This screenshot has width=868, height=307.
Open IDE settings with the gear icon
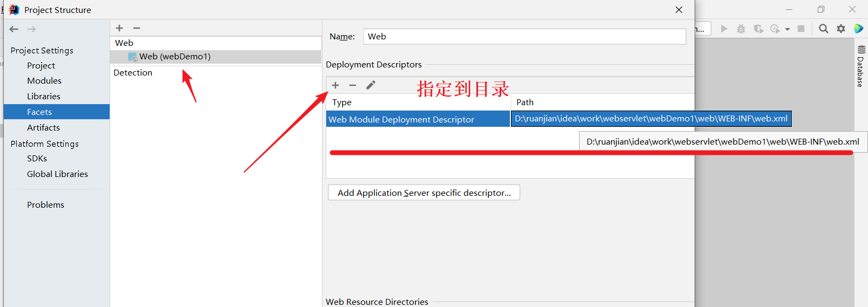point(841,29)
